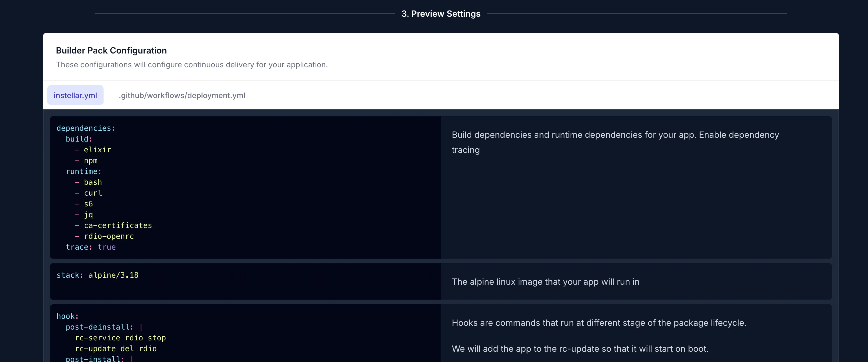Viewport: 868px width, 362px height.
Task: Click the build dependencies explanation text
Action: pyautogui.click(x=615, y=142)
